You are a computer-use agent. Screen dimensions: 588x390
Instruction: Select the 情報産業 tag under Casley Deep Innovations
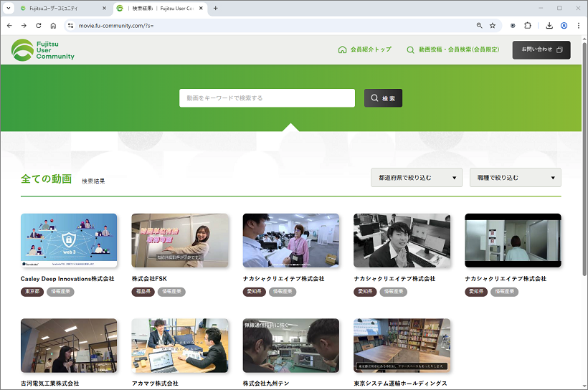coord(60,291)
